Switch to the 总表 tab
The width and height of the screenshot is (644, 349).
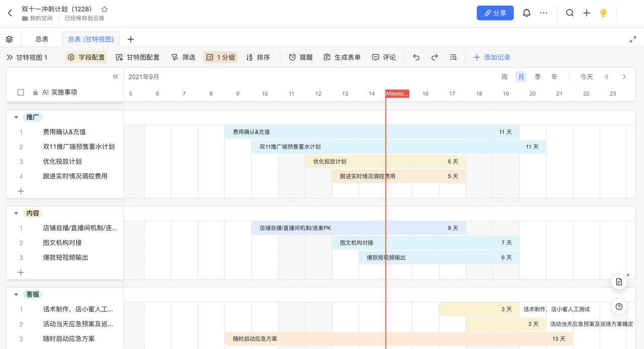[42, 39]
